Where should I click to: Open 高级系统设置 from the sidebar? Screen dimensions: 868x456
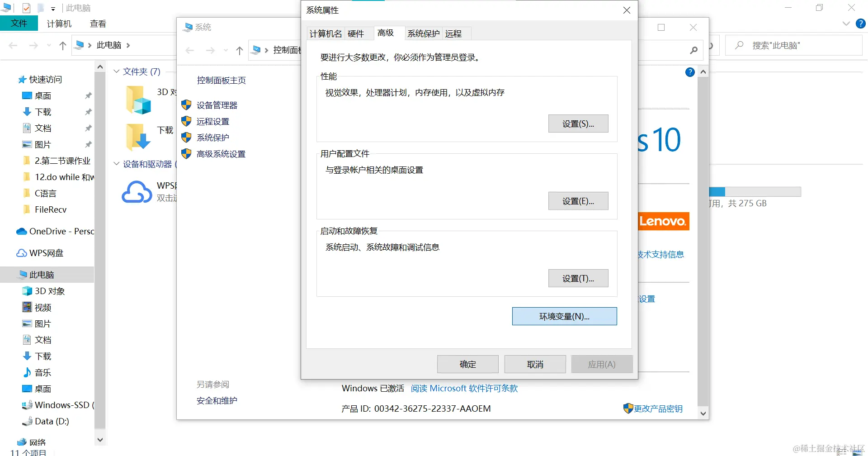tap(221, 154)
